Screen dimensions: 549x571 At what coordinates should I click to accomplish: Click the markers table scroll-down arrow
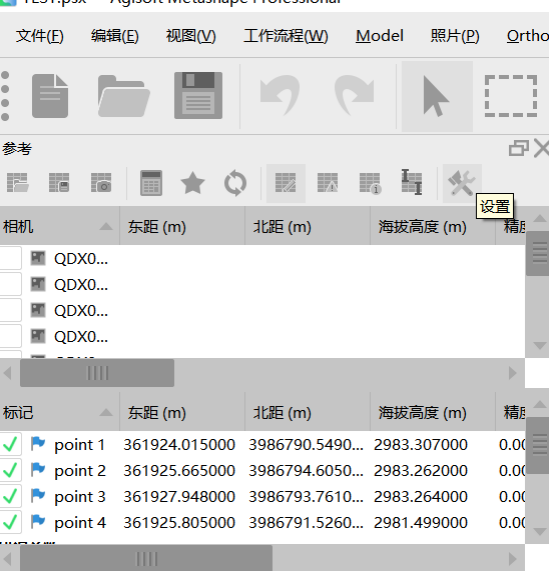coord(540,532)
